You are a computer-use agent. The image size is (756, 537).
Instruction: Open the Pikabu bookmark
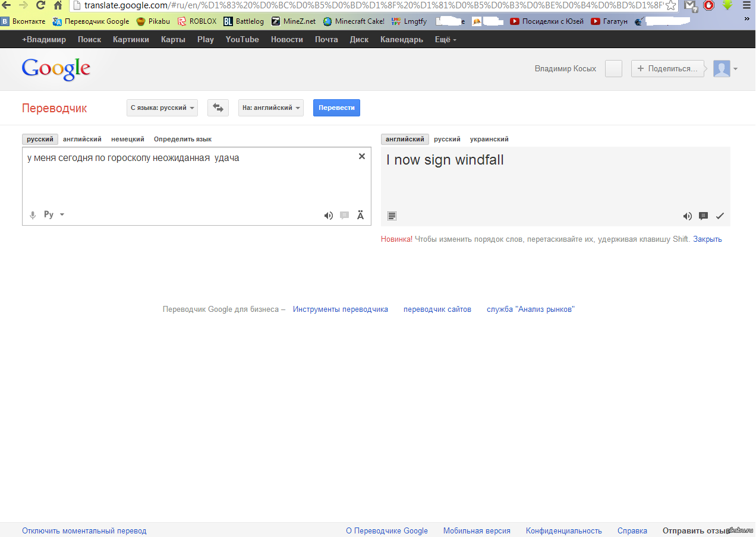pyautogui.click(x=153, y=21)
